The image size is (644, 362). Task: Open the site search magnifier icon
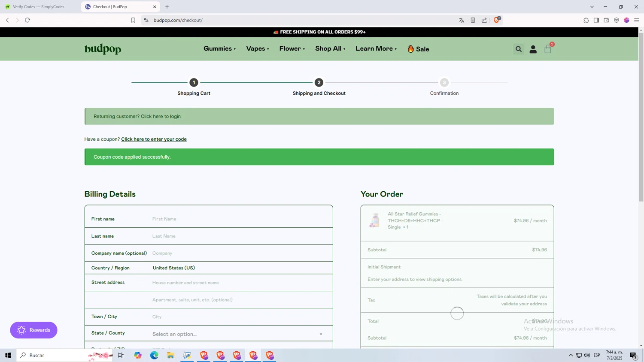pos(518,49)
